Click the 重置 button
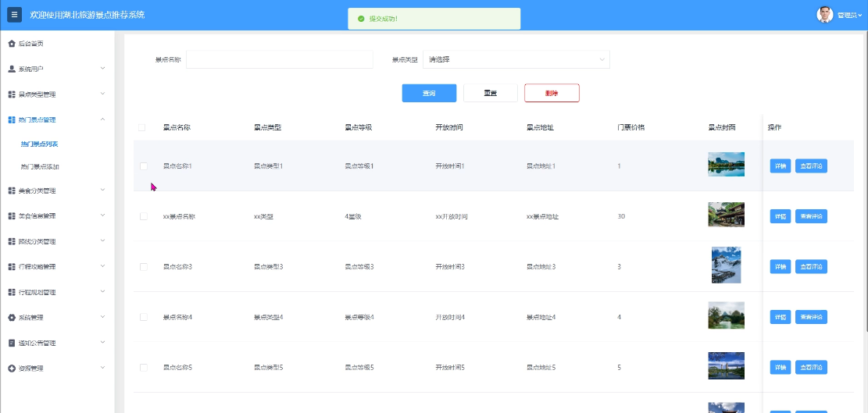Image resolution: width=868 pixels, height=413 pixels. click(x=491, y=94)
